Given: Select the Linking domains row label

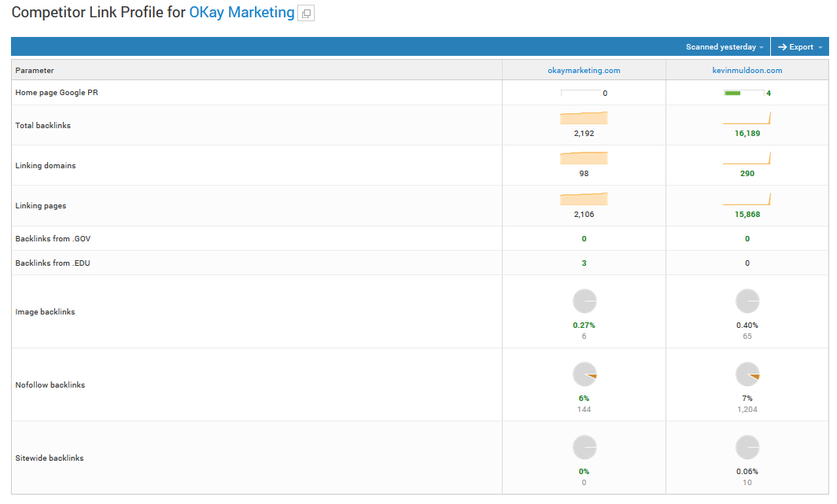Looking at the screenshot, I should [x=46, y=166].
